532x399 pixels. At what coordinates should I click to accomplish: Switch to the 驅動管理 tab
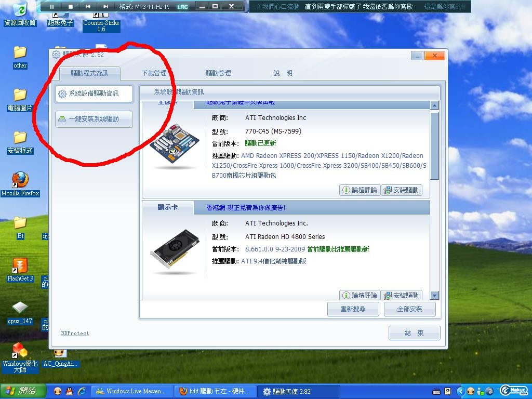pyautogui.click(x=218, y=73)
